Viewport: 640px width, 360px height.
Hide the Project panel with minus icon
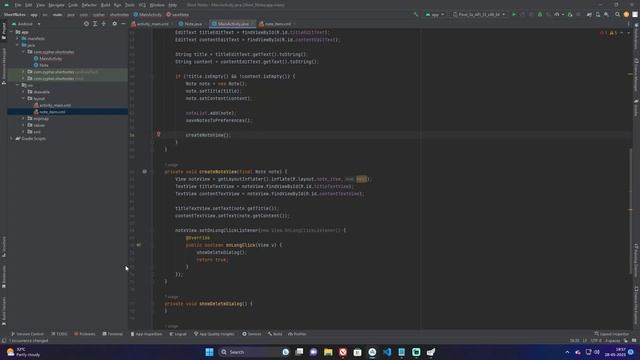[x=123, y=24]
